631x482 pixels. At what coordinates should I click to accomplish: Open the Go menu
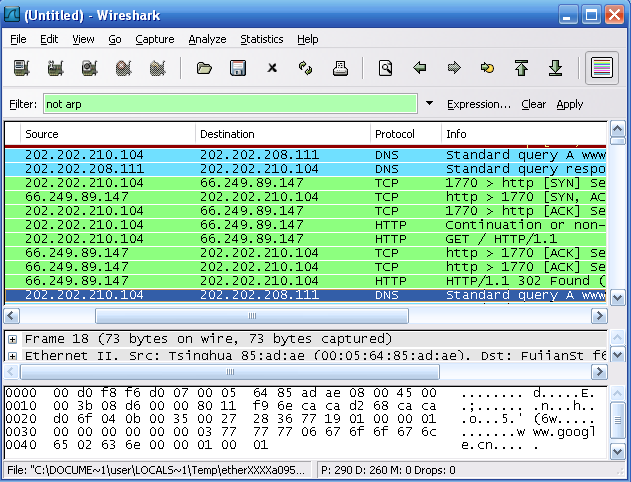[115, 39]
